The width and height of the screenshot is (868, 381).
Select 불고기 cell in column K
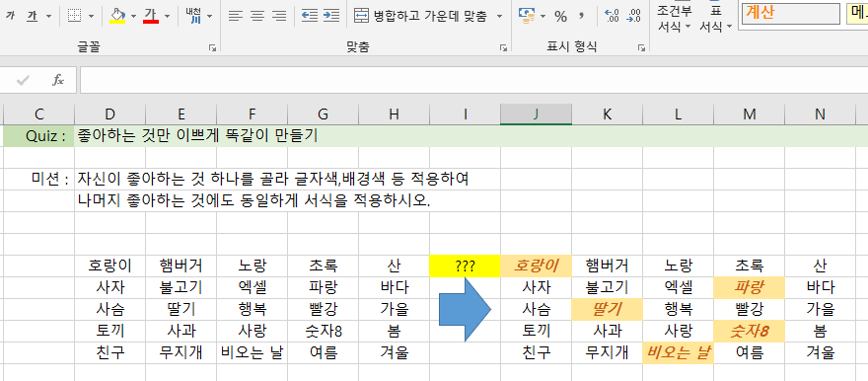point(607,287)
